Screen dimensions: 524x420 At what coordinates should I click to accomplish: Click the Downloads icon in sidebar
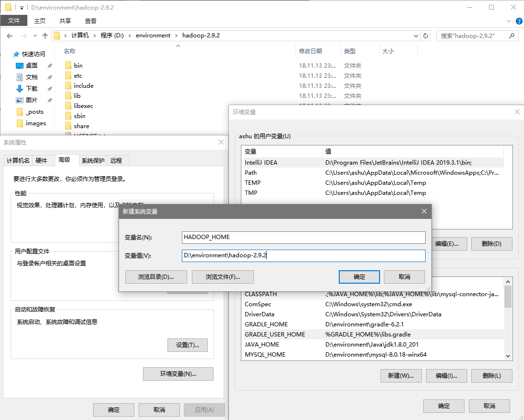[x=20, y=89]
